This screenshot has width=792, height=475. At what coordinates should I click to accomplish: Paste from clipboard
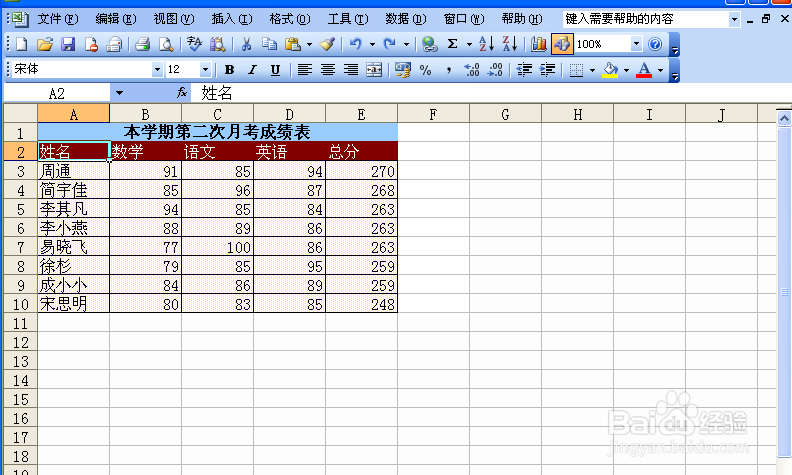pyautogui.click(x=292, y=44)
